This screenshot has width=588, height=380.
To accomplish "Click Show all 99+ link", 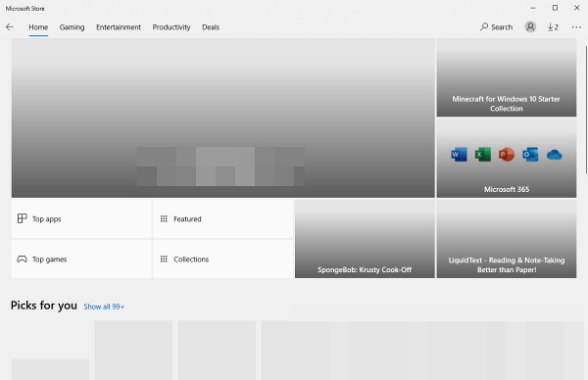I will 104,307.
